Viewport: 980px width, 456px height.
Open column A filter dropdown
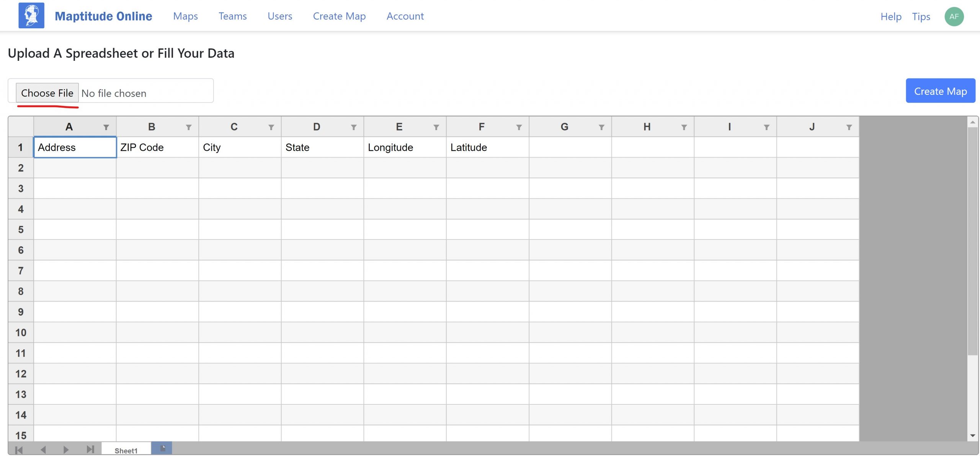106,127
